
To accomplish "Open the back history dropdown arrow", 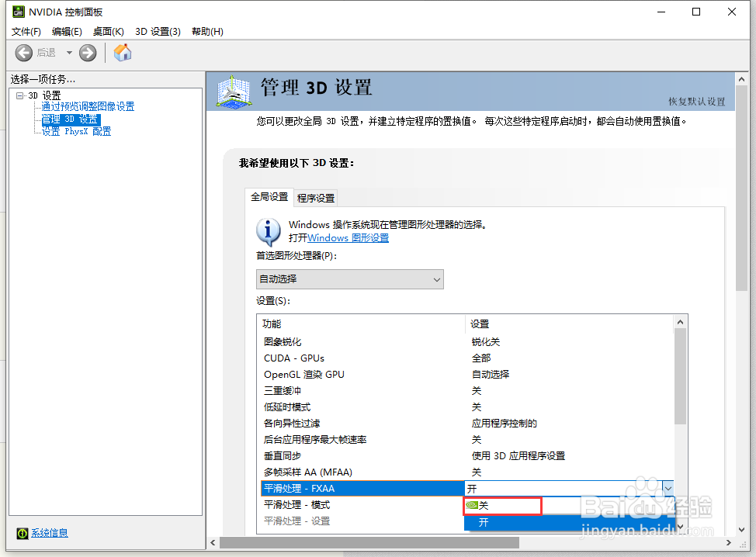I will tap(69, 53).
